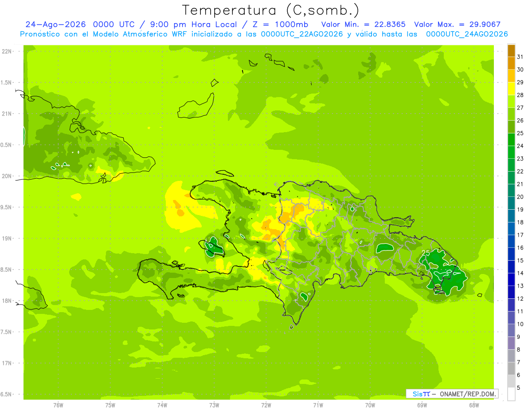Select the legend swatch between 26 and 27
The width and height of the screenshot is (532, 411).
(x=511, y=114)
